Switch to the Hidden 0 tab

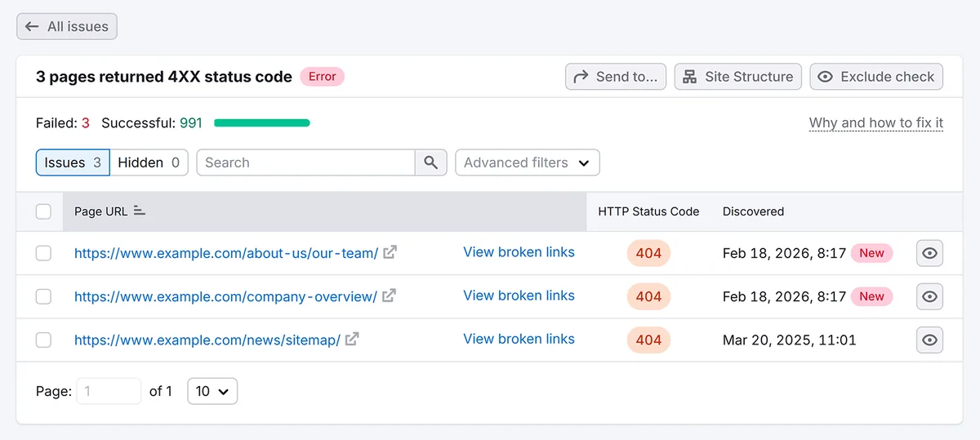pyautogui.click(x=149, y=162)
